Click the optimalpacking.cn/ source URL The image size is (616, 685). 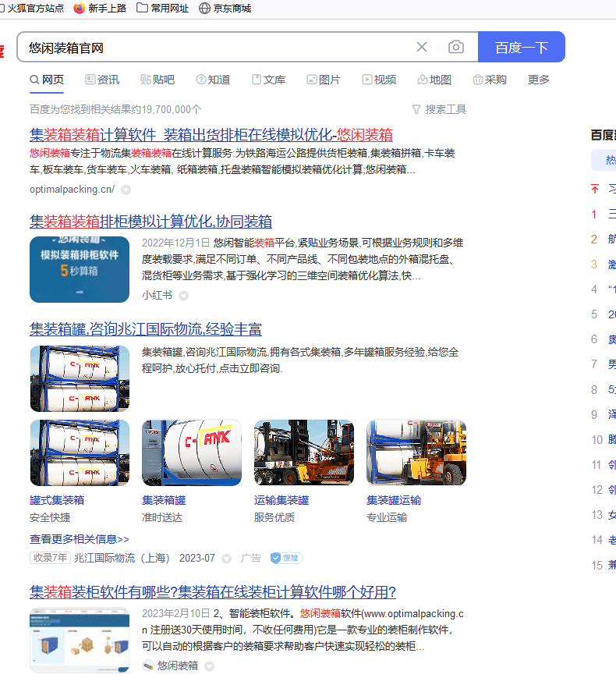pos(72,189)
